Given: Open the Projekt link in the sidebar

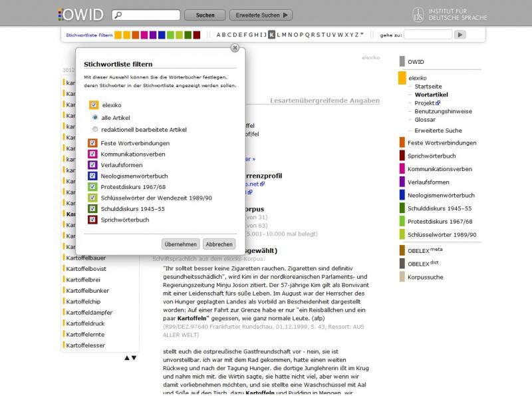Looking at the screenshot, I should pos(424,103).
